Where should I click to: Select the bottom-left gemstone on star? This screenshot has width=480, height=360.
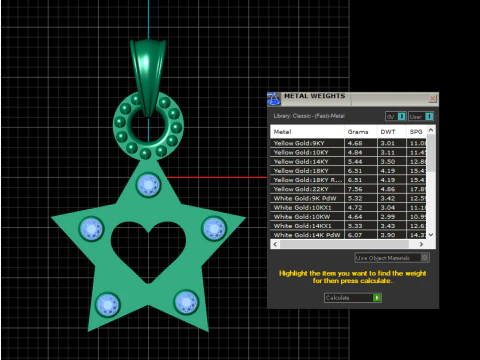107,304
